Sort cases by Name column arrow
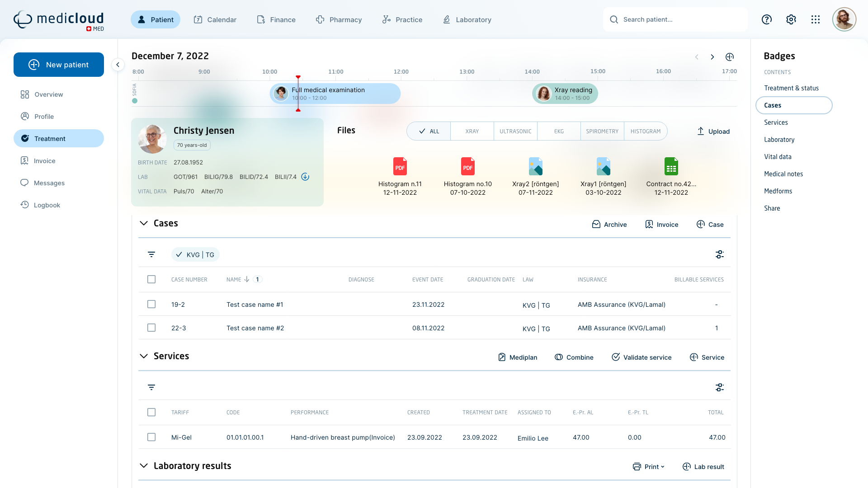The height and width of the screenshot is (488, 868). pyautogui.click(x=247, y=279)
